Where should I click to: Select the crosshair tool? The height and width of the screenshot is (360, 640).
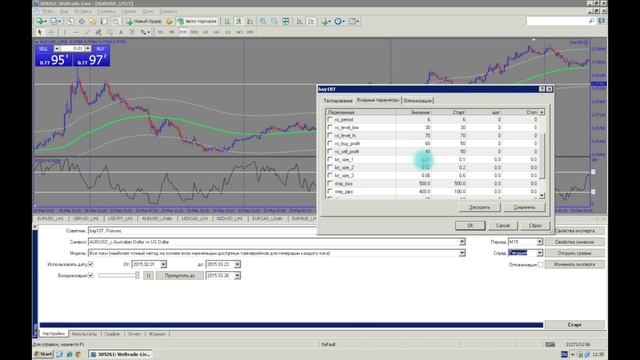pyautogui.click(x=51, y=32)
